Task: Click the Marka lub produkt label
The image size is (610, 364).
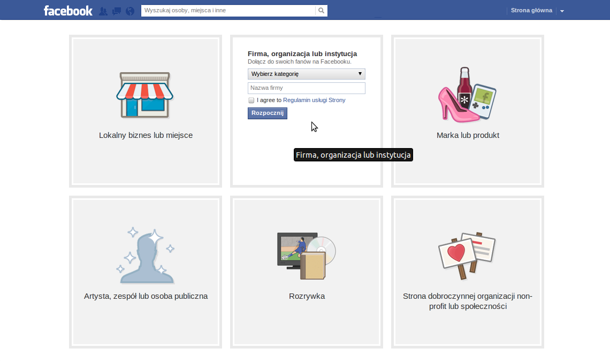Action: [x=468, y=135]
